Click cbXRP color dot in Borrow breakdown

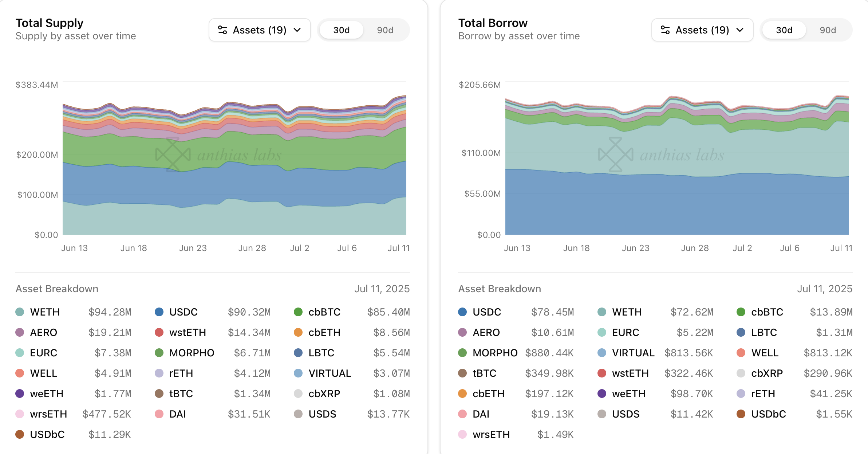(x=741, y=373)
